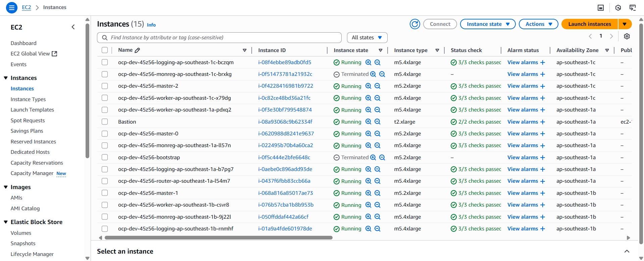Sort by Instance type column arrow
644x261 pixels.
point(437,50)
